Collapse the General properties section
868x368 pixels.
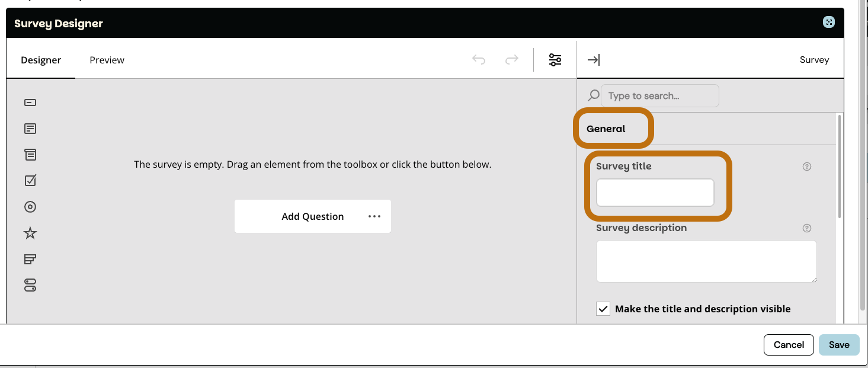606,129
